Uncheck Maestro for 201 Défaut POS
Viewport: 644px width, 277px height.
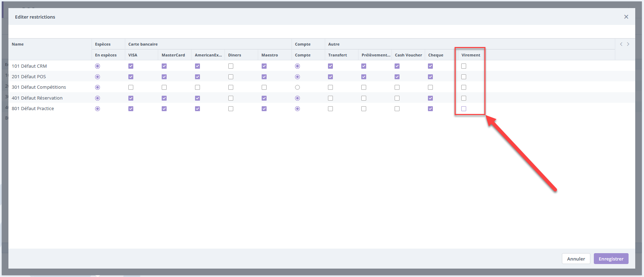[264, 77]
